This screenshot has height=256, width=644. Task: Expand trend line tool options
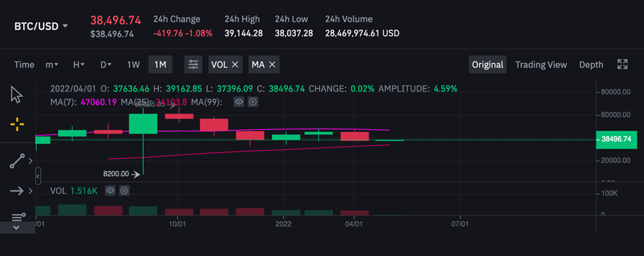click(30, 161)
